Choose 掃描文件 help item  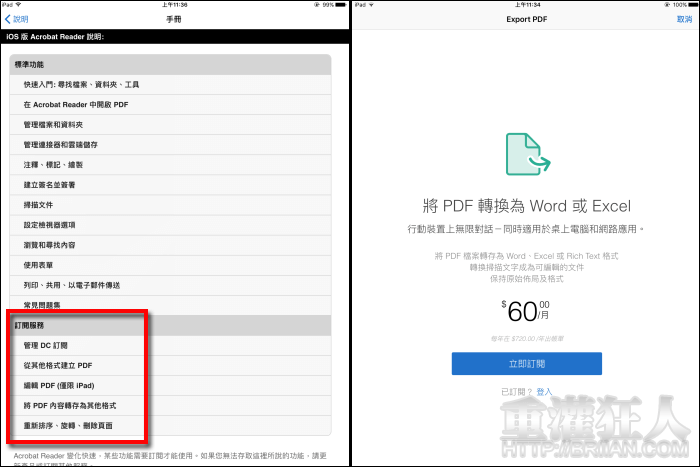click(x=45, y=205)
